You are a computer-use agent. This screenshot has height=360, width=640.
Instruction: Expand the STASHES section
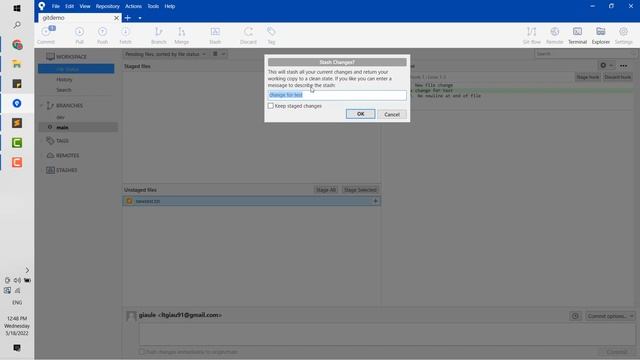point(41,170)
